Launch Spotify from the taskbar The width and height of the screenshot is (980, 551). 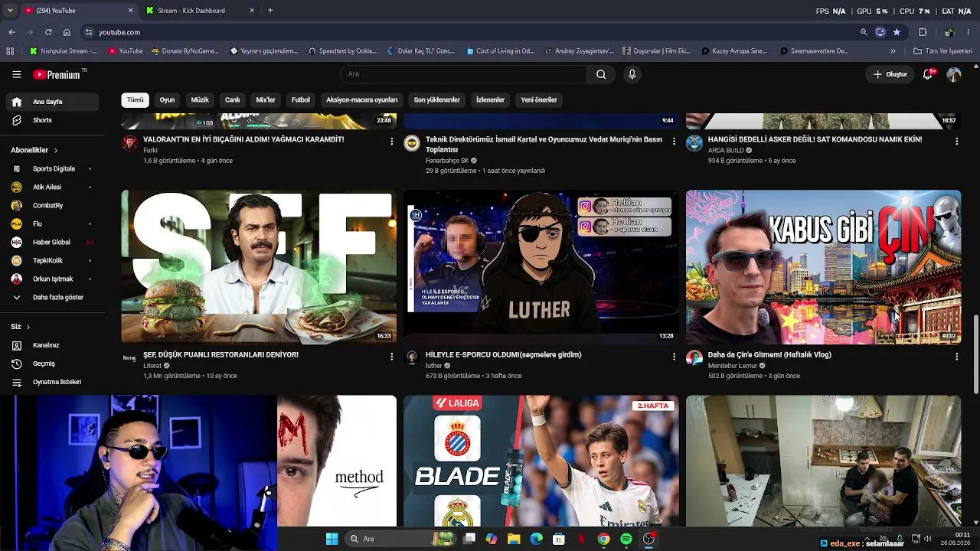click(626, 539)
